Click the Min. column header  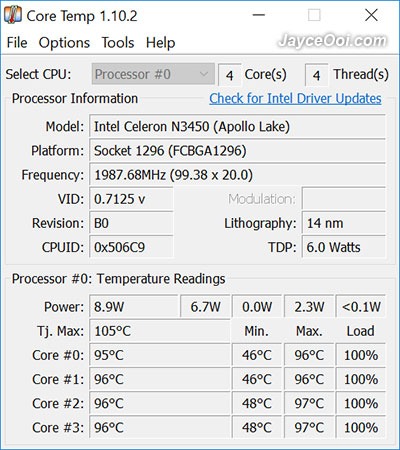pyautogui.click(x=256, y=331)
